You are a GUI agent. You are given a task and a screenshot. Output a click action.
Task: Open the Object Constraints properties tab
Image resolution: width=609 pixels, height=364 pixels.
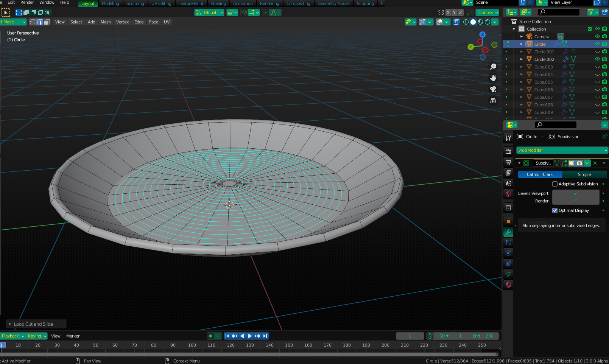click(x=508, y=264)
